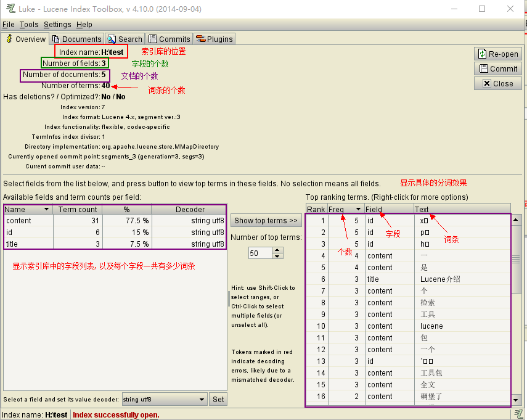The width and height of the screenshot is (527, 420).
Task: Open the Settings menu
Action: point(57,25)
